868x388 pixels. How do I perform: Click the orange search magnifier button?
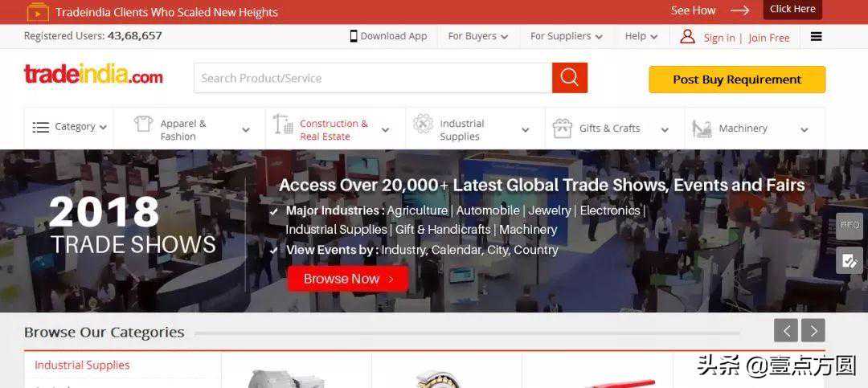tap(570, 78)
